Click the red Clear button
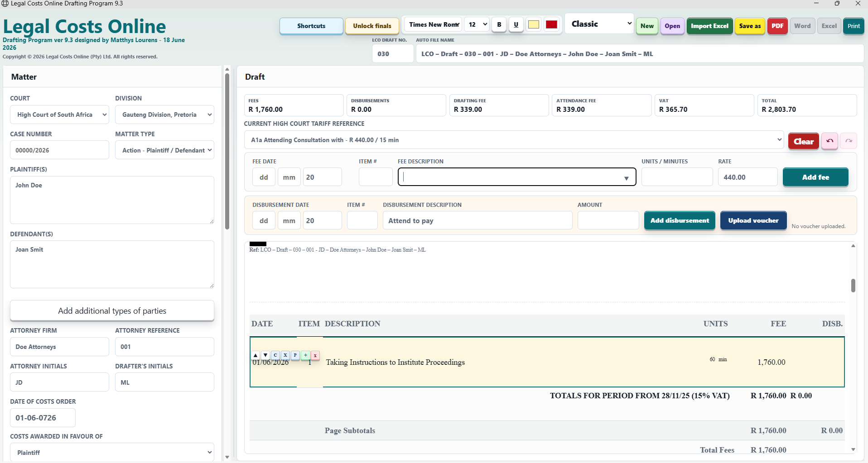Viewport: 868px width, 463px height. pyautogui.click(x=804, y=141)
